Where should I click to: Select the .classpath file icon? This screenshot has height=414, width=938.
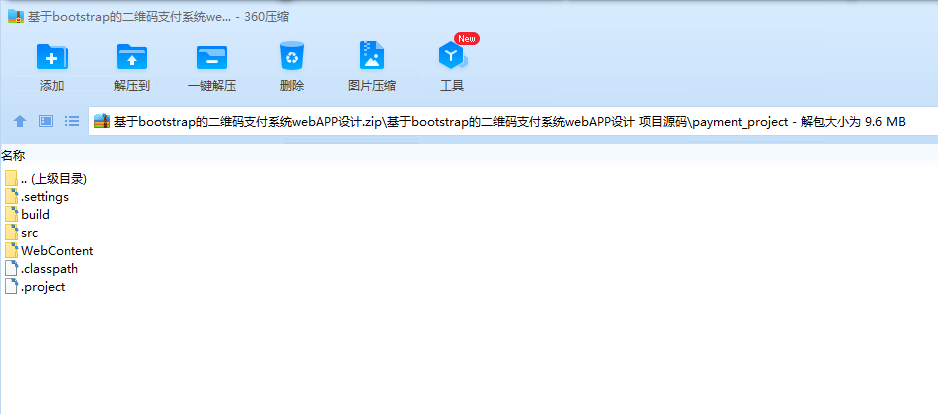(11, 268)
